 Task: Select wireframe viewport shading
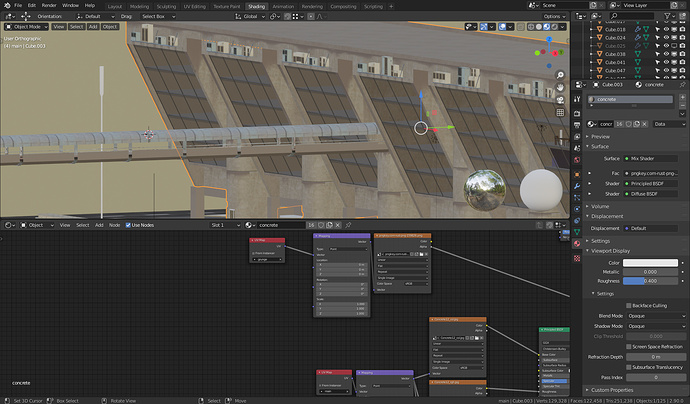click(x=531, y=27)
